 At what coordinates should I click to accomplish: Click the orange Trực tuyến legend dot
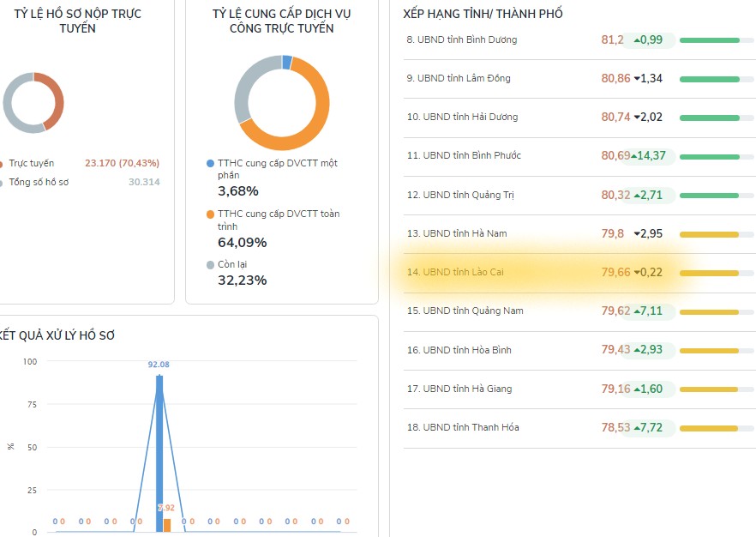[x=2, y=163]
